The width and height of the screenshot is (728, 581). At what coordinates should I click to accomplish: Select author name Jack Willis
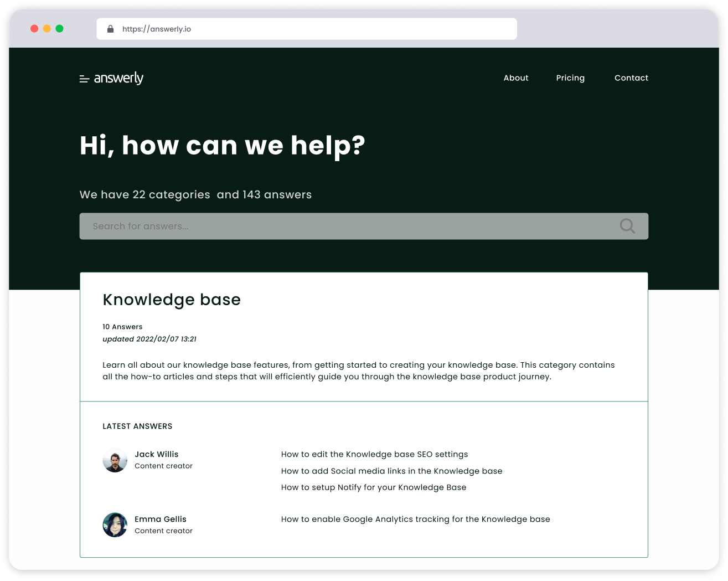tap(157, 454)
